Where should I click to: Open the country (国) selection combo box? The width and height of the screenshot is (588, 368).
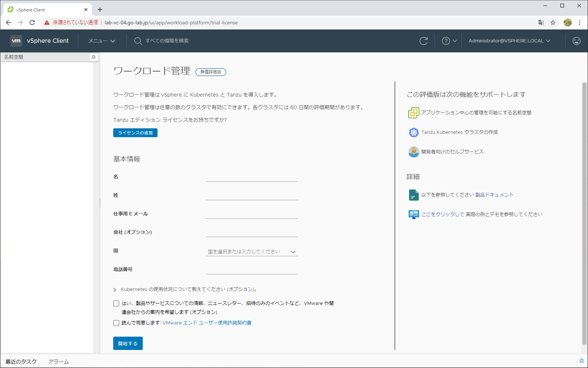coord(252,252)
